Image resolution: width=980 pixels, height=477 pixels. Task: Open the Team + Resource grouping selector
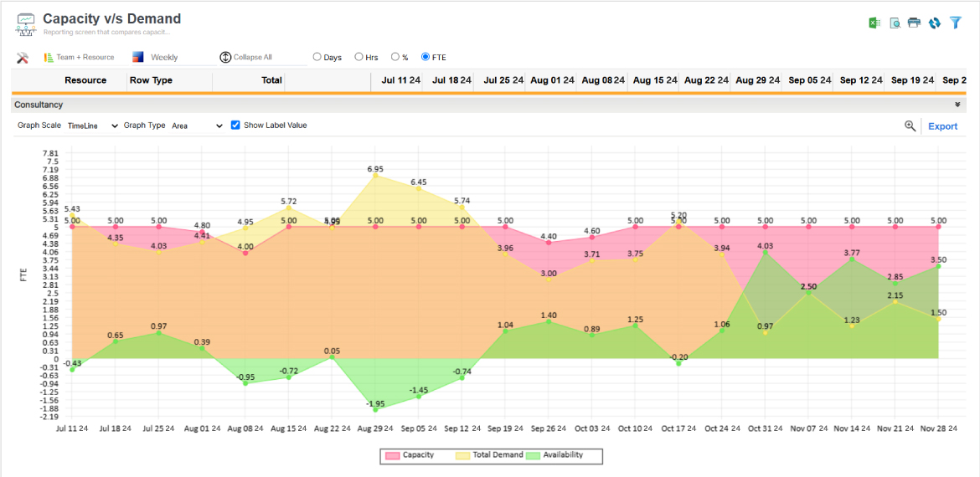[85, 58]
